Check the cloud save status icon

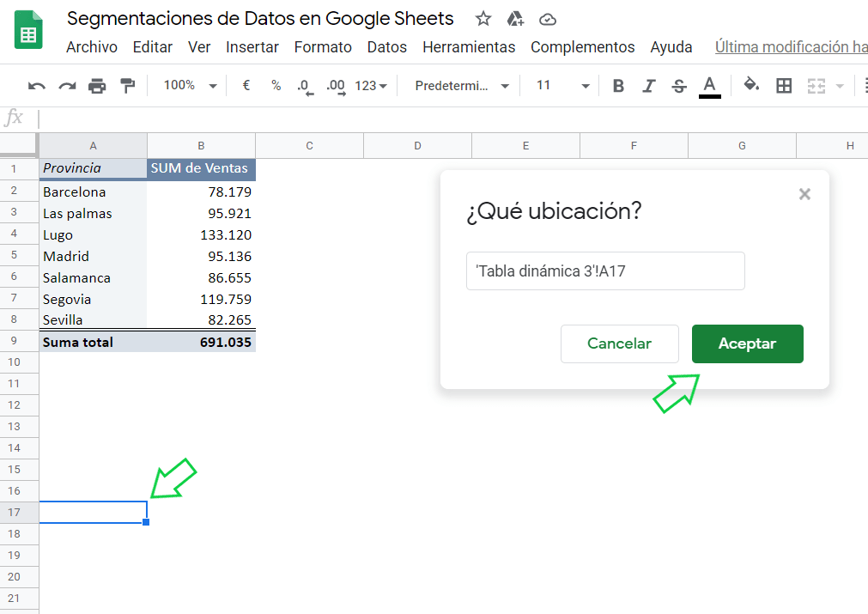tap(548, 20)
